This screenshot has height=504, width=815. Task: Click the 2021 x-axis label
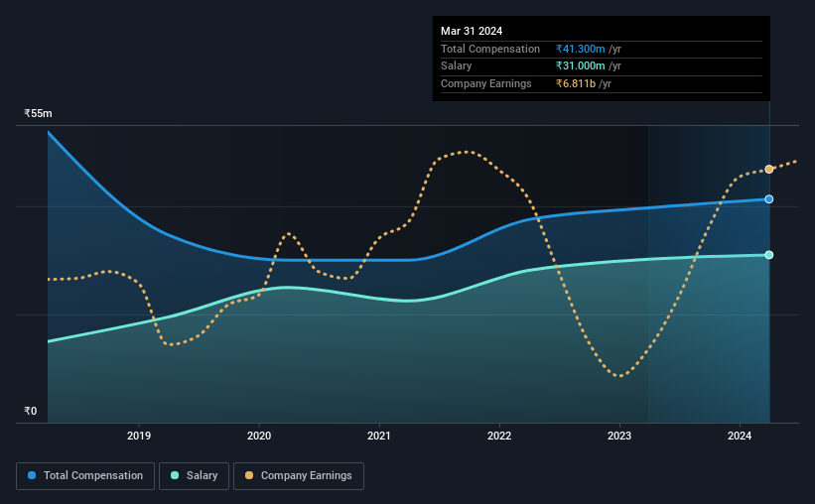click(379, 436)
